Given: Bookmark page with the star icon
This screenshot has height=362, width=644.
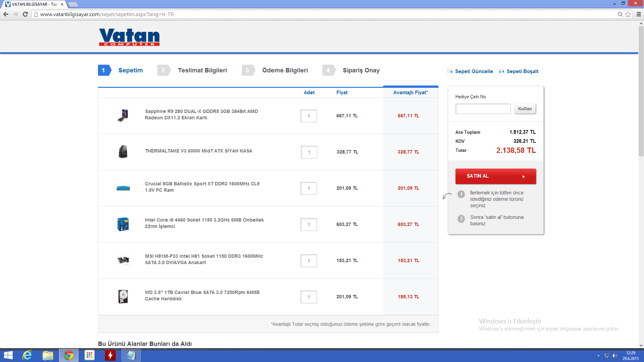Looking at the screenshot, I should [628, 14].
